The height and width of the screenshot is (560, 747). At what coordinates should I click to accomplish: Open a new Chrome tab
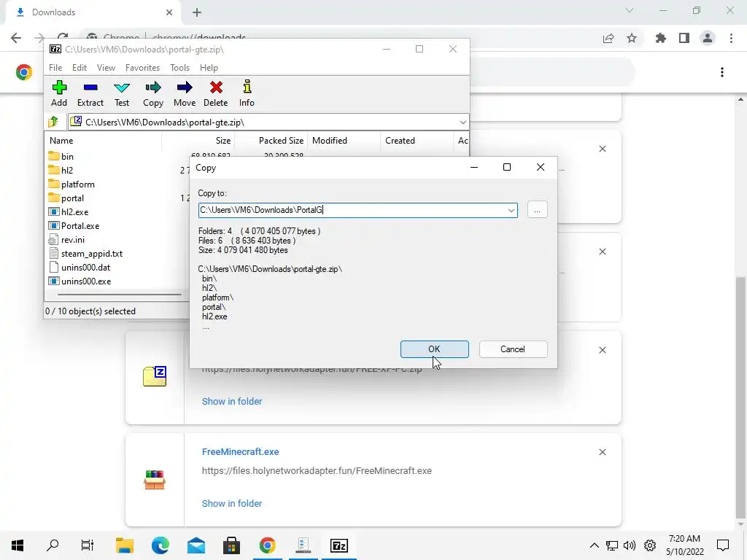[197, 13]
